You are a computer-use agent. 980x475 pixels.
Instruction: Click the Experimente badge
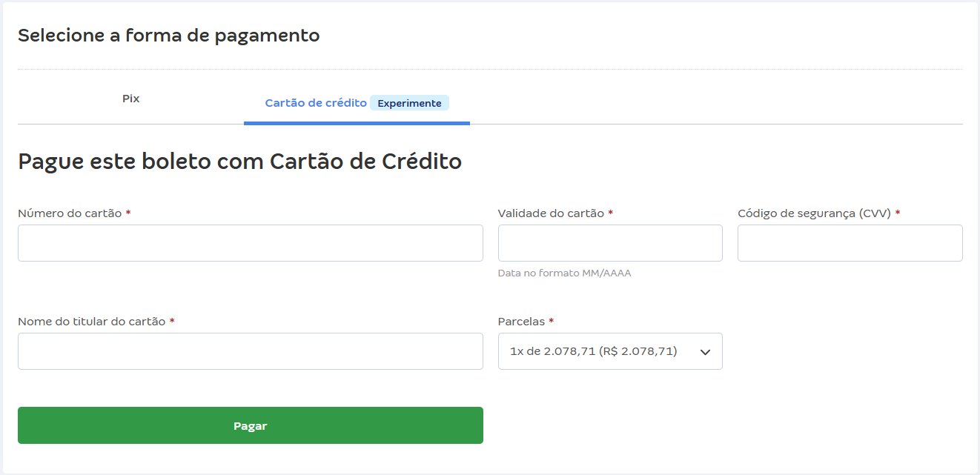409,103
